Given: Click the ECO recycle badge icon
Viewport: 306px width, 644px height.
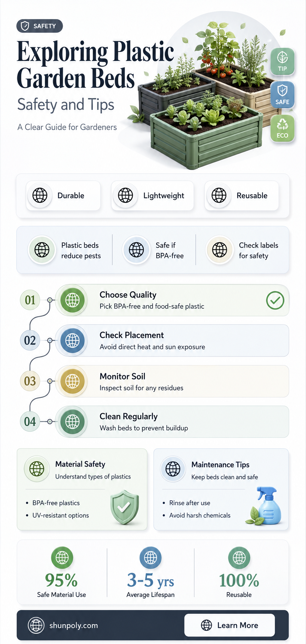Looking at the screenshot, I should 282,128.
